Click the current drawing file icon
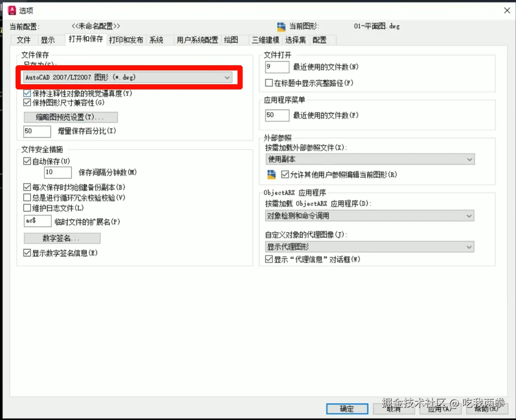Image resolution: width=516 pixels, height=420 pixels. click(x=281, y=27)
